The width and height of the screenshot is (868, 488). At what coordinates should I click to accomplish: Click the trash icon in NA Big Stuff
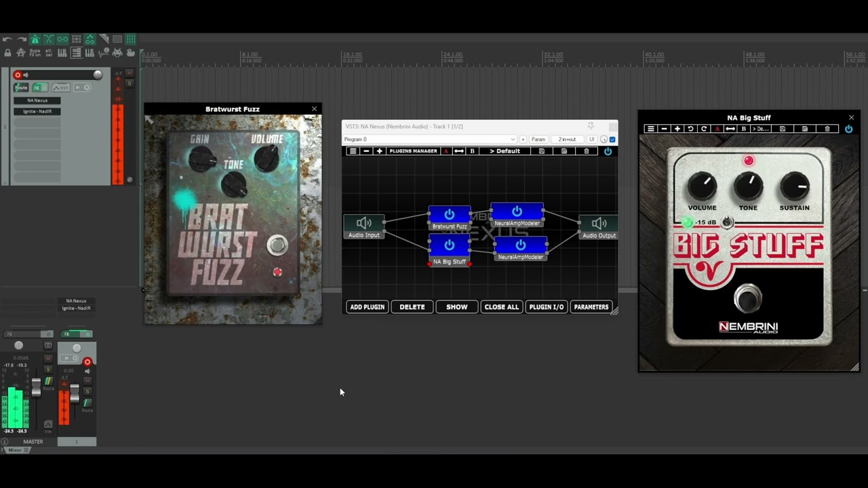(x=827, y=129)
